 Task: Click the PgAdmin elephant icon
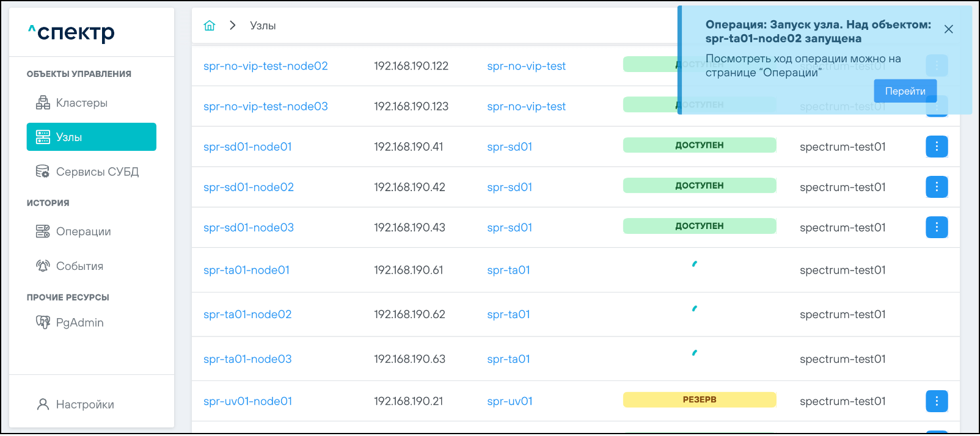click(43, 322)
